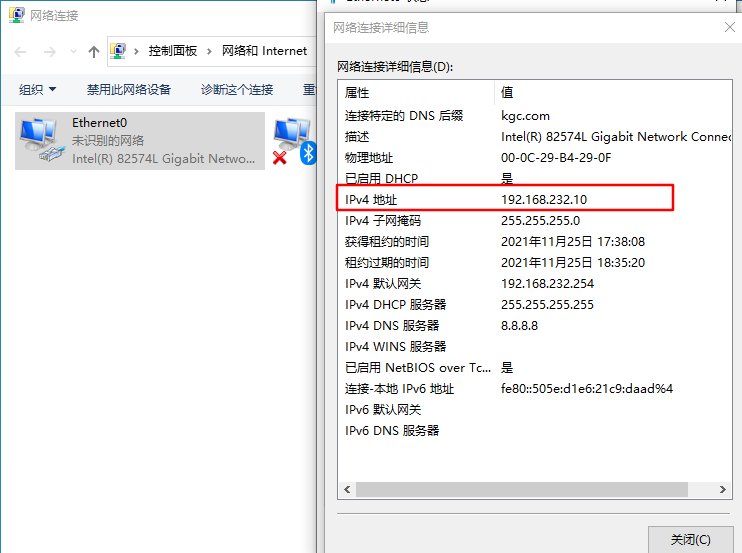Click horizontal scrollbar left arrow
The height and width of the screenshot is (553, 742).
347,489
